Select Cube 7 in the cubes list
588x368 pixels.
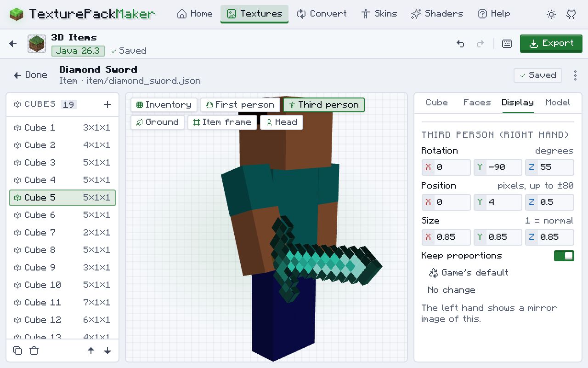(62, 233)
